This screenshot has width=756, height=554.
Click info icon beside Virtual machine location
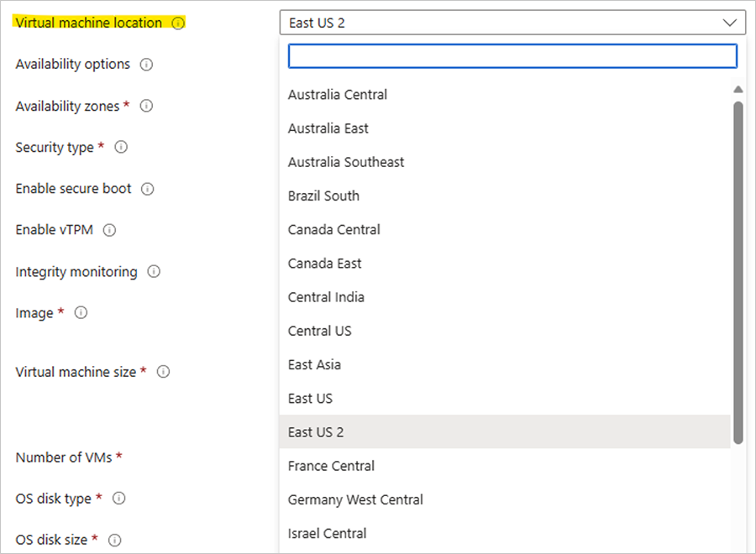[x=178, y=24]
